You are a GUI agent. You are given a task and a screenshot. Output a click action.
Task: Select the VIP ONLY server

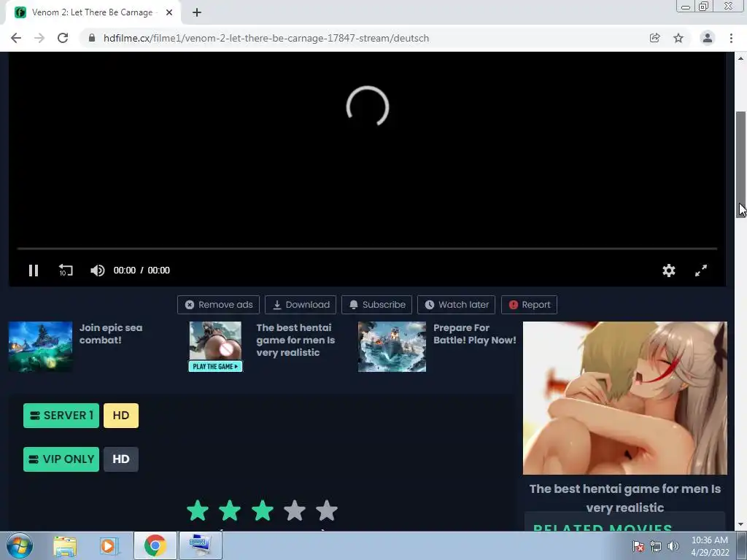[x=61, y=459]
